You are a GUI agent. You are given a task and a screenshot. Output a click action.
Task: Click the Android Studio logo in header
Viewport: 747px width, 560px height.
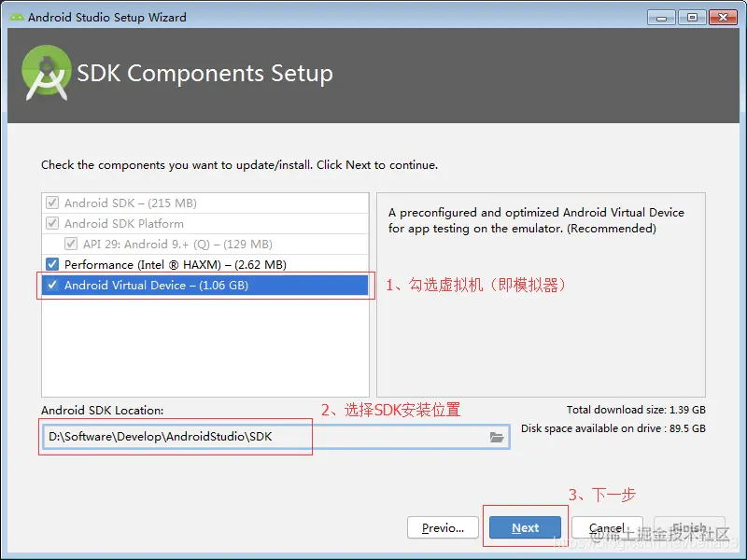coord(46,73)
